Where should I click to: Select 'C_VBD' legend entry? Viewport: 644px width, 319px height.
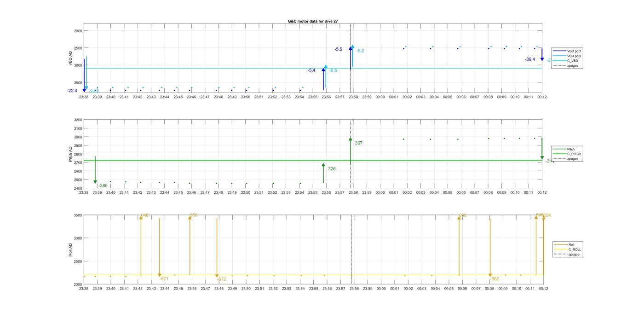pyautogui.click(x=568, y=61)
